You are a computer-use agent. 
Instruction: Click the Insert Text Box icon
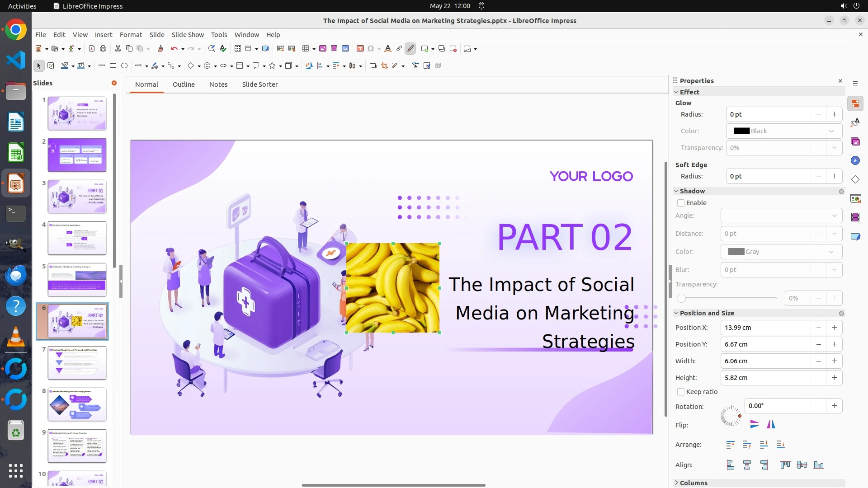[x=360, y=49]
